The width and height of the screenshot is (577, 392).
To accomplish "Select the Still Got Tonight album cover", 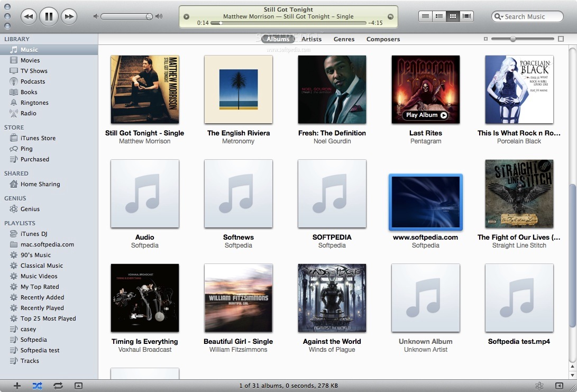I will (x=144, y=89).
